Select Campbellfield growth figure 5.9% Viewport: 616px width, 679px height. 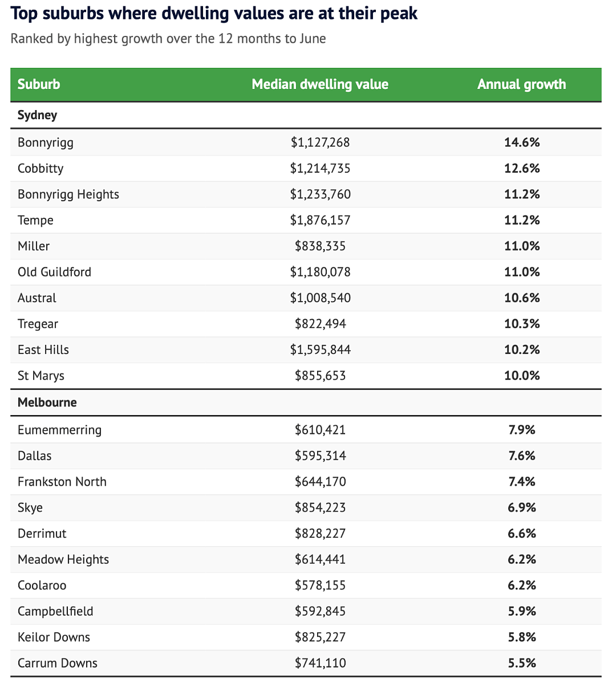point(521,611)
